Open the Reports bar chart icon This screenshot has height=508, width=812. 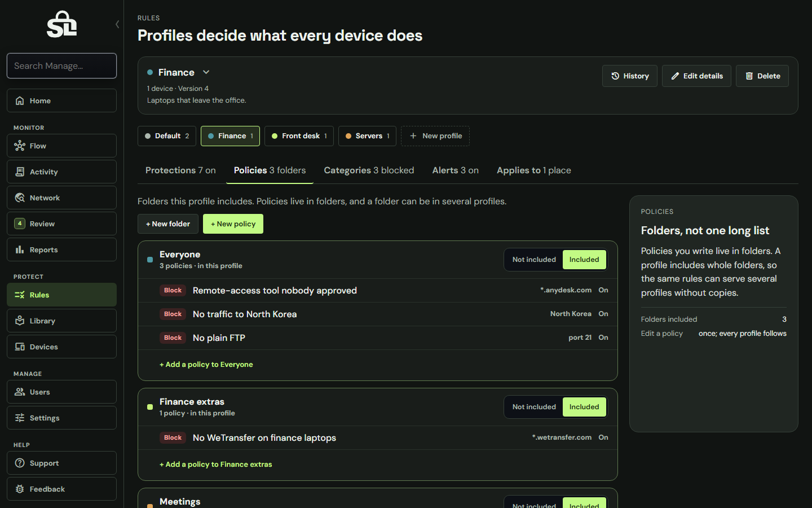(20, 249)
